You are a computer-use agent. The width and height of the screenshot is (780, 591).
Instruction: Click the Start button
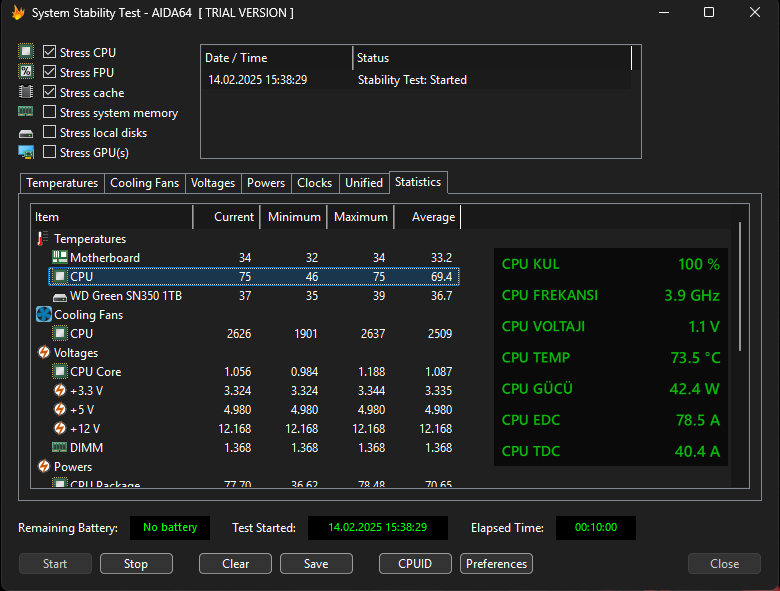55,564
